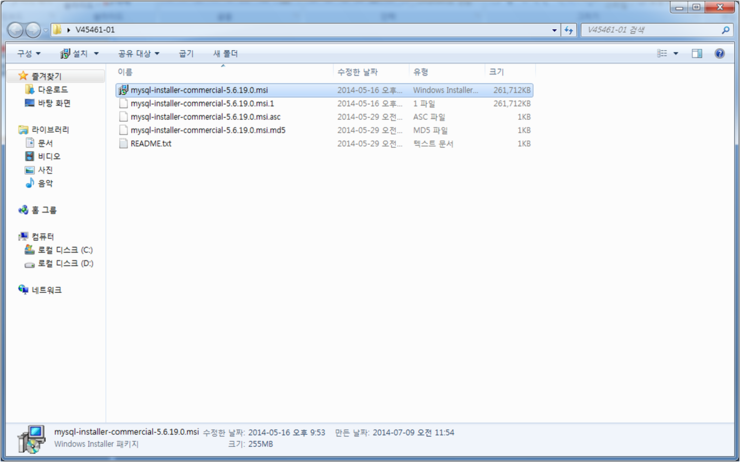Select 로컬 디스크 (D:) in navigation pane
This screenshot has height=462, width=740.
66,263
